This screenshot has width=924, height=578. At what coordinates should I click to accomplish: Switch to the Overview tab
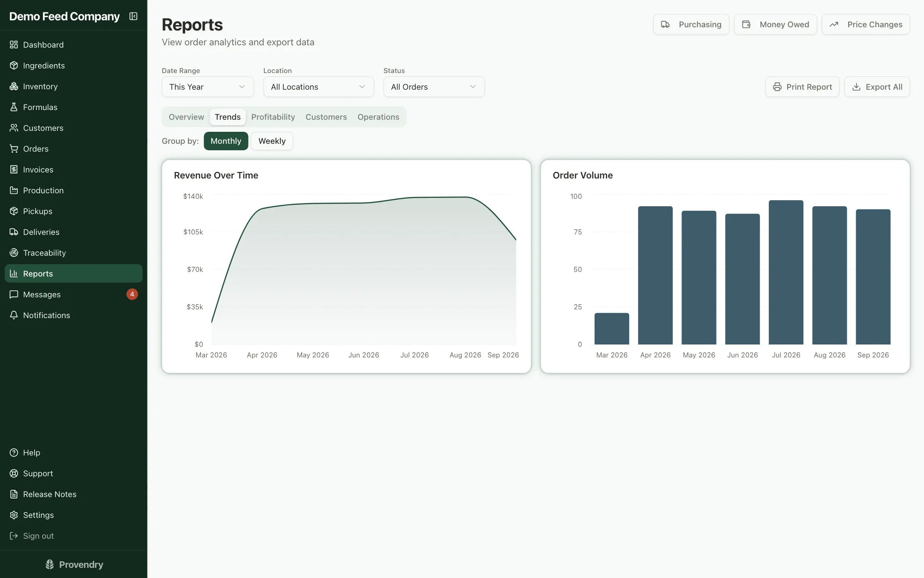(x=186, y=117)
